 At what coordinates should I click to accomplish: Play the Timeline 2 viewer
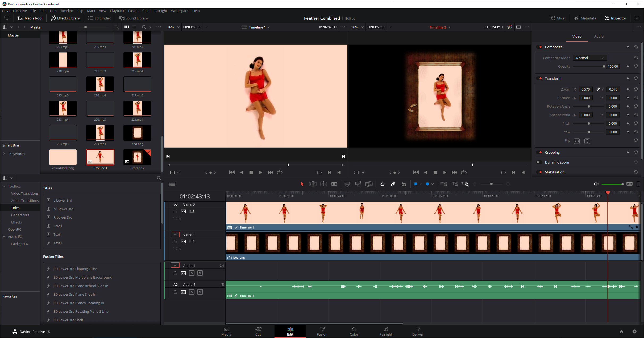tap(444, 172)
